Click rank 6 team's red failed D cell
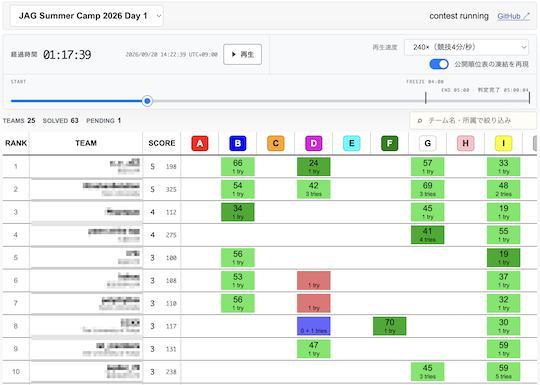This screenshot has height=385, width=540. 314,281
